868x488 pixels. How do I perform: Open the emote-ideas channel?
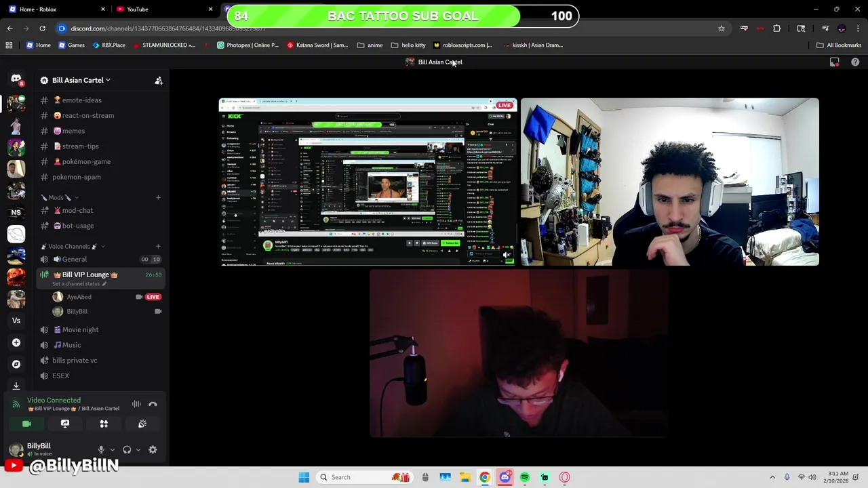[100, 100]
